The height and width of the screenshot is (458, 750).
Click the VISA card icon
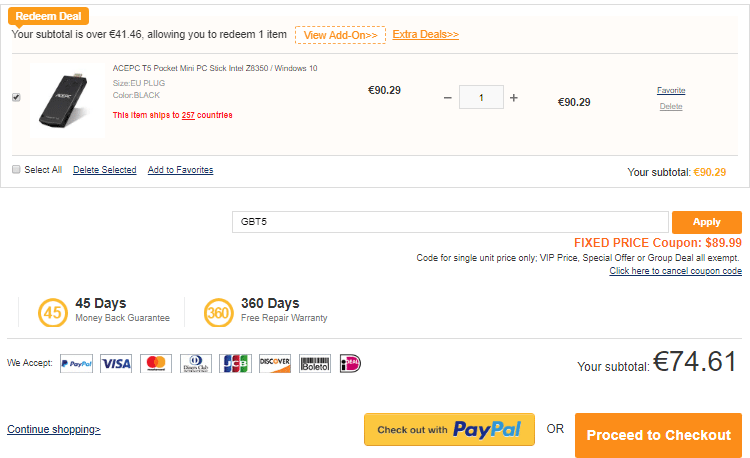coord(116,364)
